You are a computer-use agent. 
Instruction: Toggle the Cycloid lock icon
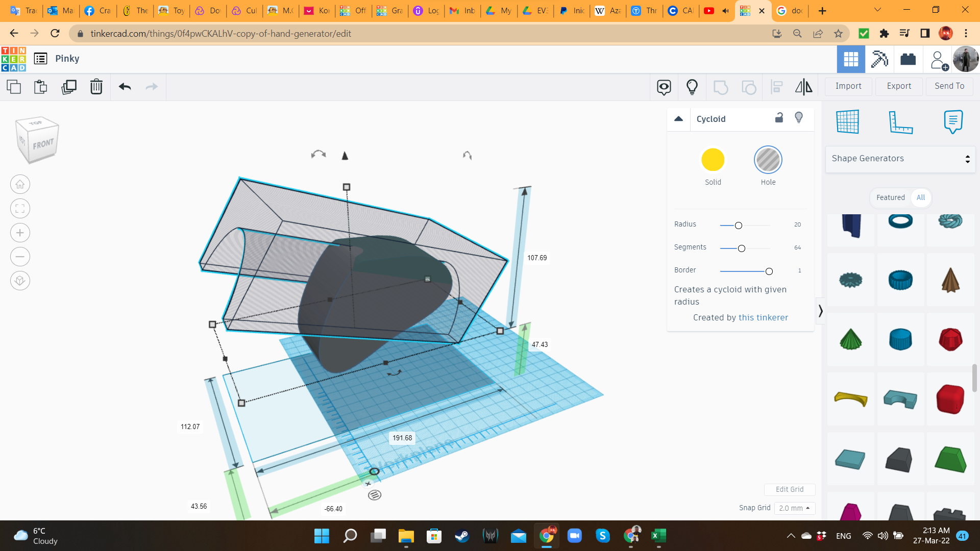pyautogui.click(x=779, y=118)
